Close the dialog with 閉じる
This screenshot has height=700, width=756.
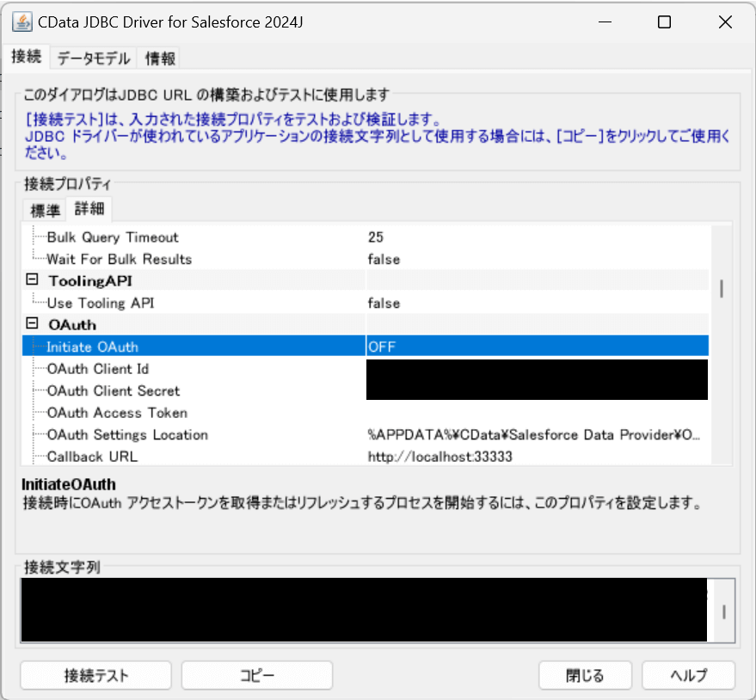pos(585,675)
